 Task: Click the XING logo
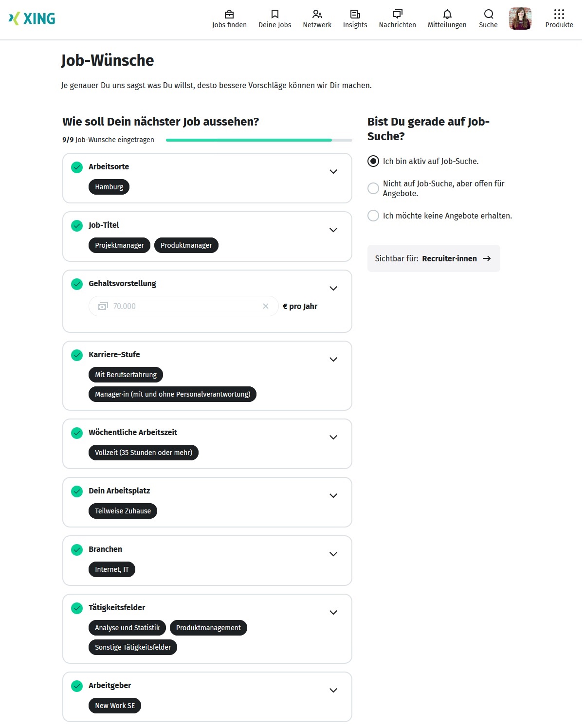click(32, 18)
